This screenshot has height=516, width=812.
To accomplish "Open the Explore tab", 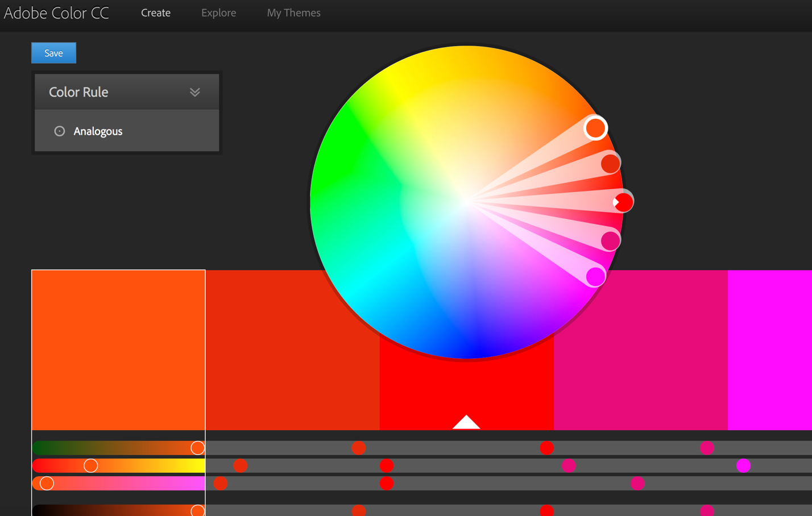I will click(x=218, y=13).
